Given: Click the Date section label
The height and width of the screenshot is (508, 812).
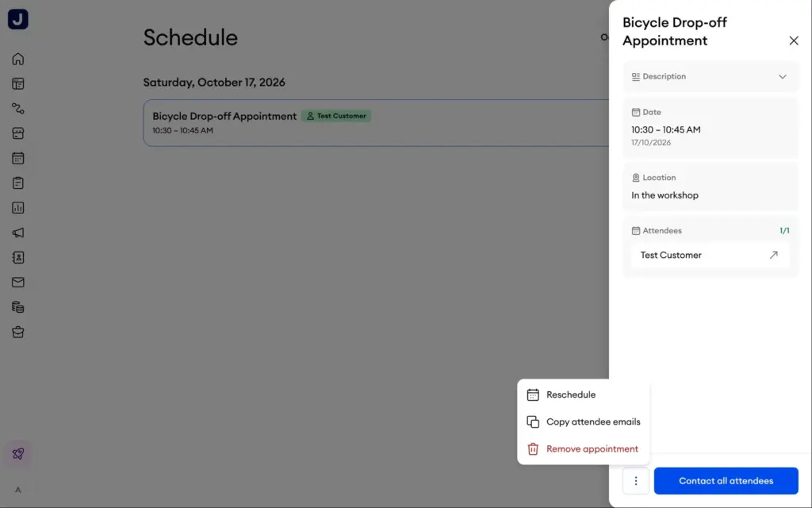Looking at the screenshot, I should click(x=652, y=112).
